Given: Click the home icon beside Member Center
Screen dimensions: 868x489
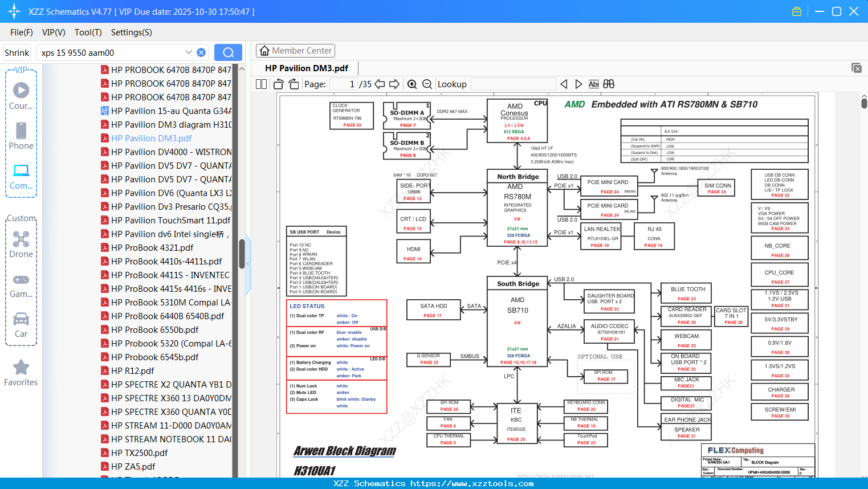Looking at the screenshot, I should click(264, 51).
